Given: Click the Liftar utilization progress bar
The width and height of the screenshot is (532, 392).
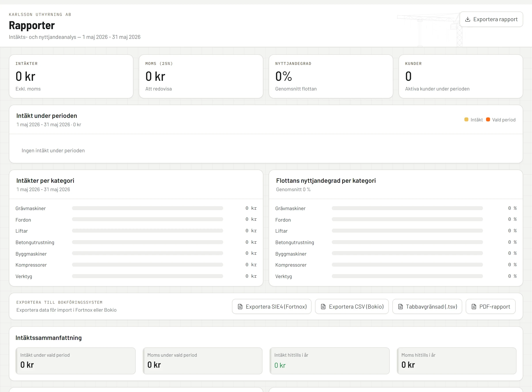Looking at the screenshot, I should (407, 231).
